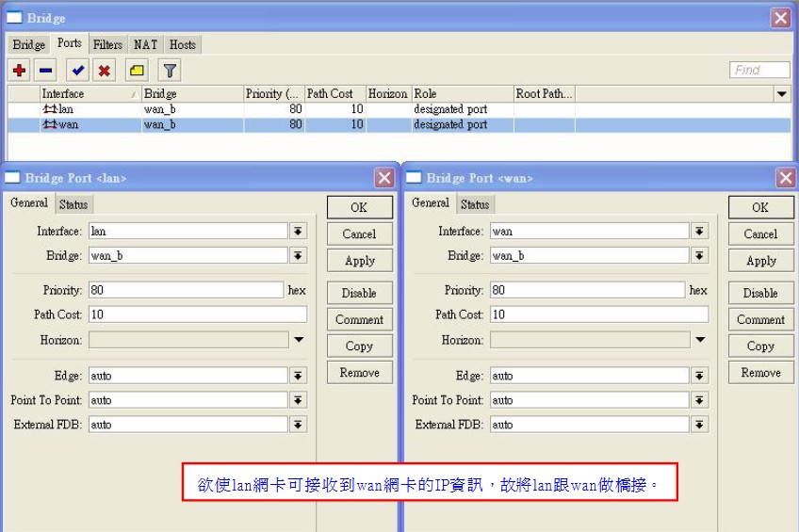The image size is (799, 532).
Task: Click the Priority field in lan dialog
Action: [186, 290]
